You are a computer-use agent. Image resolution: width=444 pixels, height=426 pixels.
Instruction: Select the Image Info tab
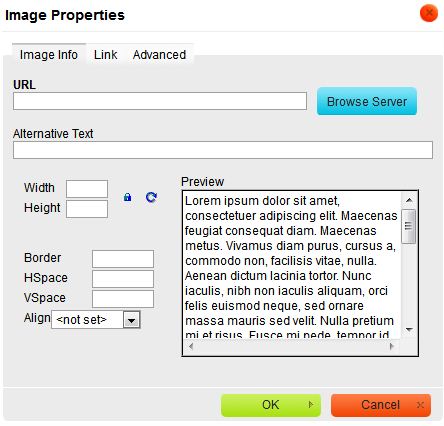pyautogui.click(x=49, y=55)
